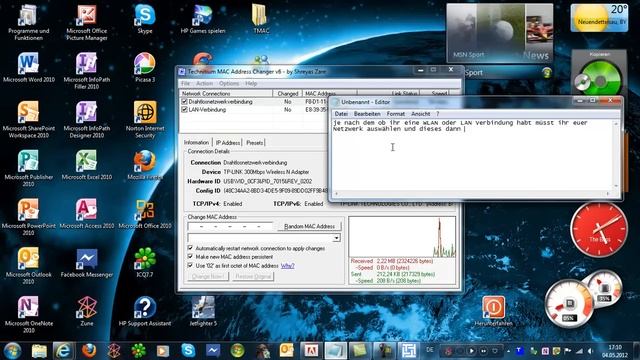Open Microsoft Excel 2010 desktop icon

[x=87, y=165]
